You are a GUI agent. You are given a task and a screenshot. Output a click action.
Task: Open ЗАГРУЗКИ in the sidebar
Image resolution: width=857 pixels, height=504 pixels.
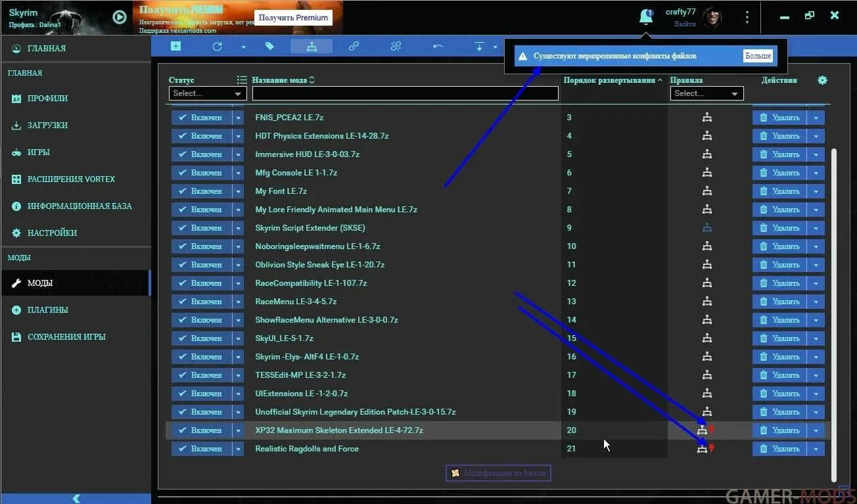click(x=76, y=126)
